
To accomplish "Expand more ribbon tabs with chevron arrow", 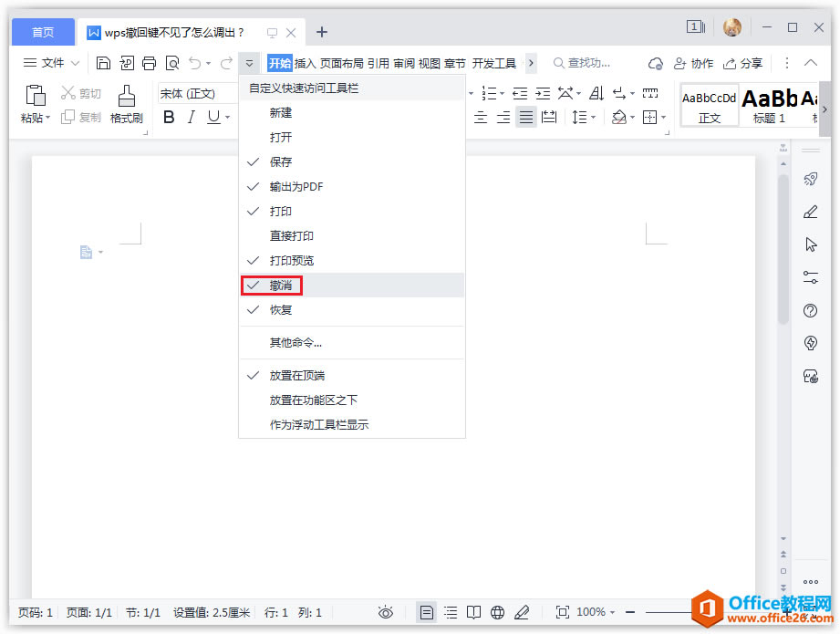I will (x=531, y=63).
